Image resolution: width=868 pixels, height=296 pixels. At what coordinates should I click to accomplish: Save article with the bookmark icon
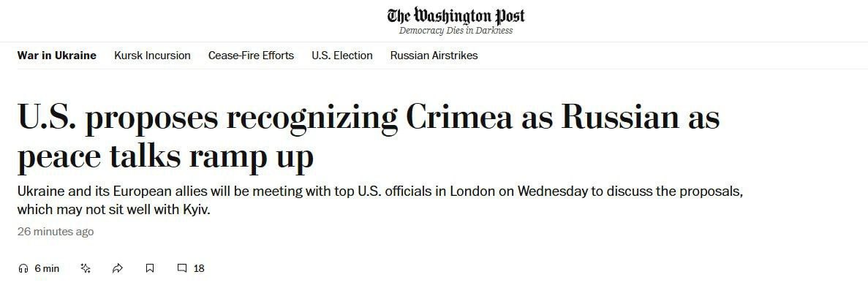pyautogui.click(x=150, y=268)
